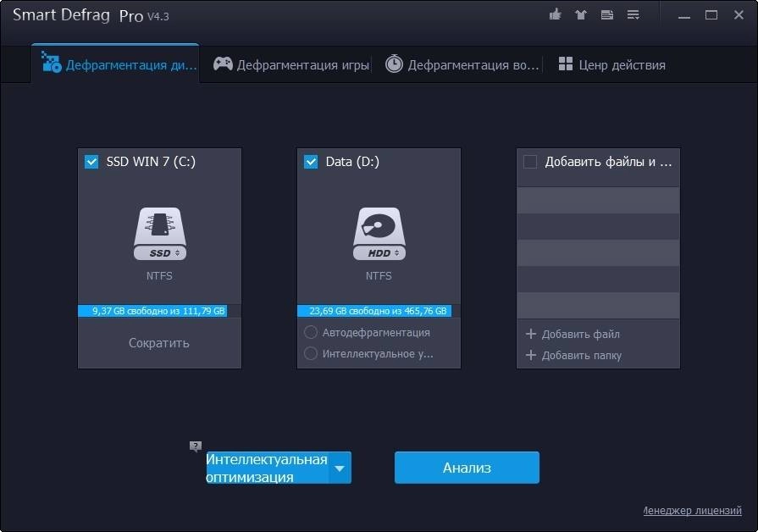This screenshot has width=758, height=532.
Task: Click the thumbs-up like icon
Action: pyautogui.click(x=555, y=14)
